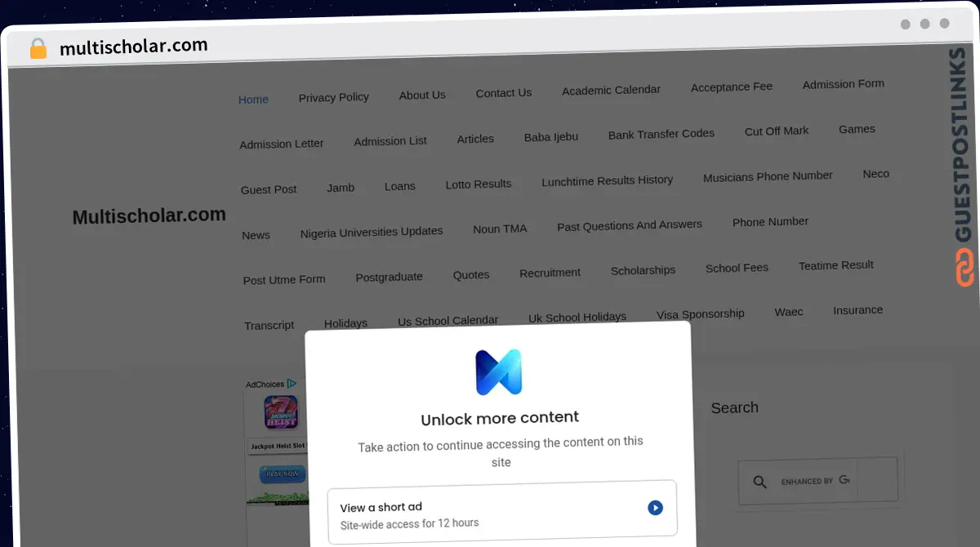Click the Multischolar.com site title

[x=149, y=216]
